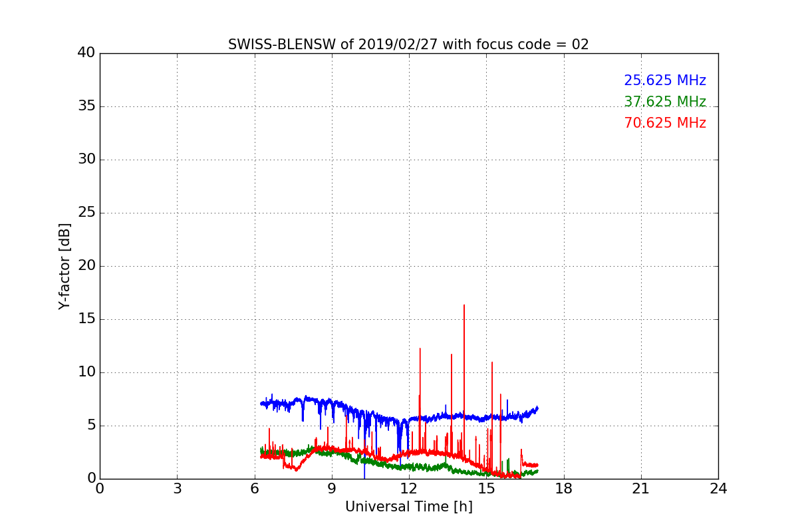This screenshot has width=798, height=532.
Task: Click y-axis tick label 20
Action: pyautogui.click(x=86, y=266)
